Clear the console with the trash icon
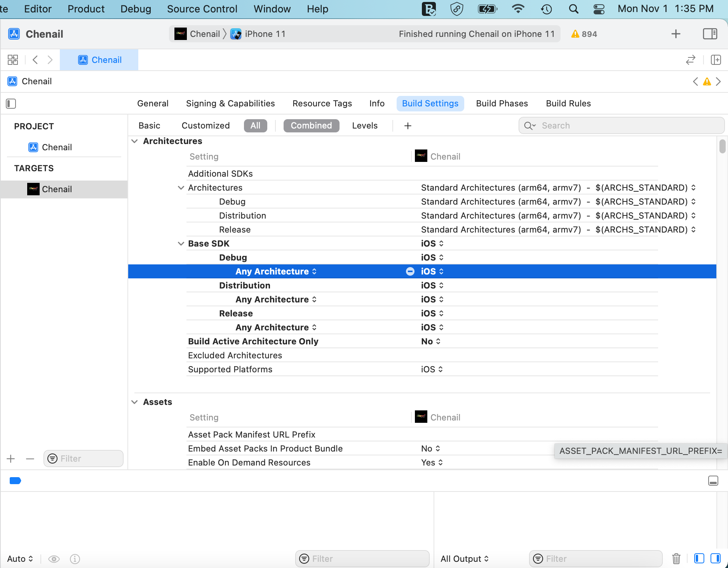Image resolution: width=728 pixels, height=568 pixels. point(676,559)
